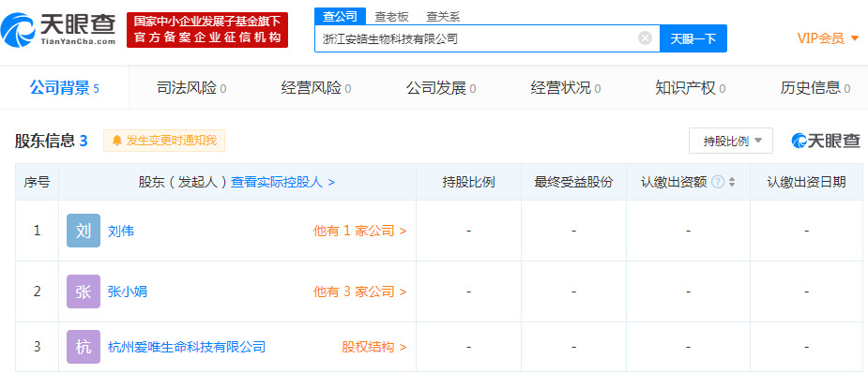Open the 持股比例 dropdown
Screen dimensions: 868x374
731,141
